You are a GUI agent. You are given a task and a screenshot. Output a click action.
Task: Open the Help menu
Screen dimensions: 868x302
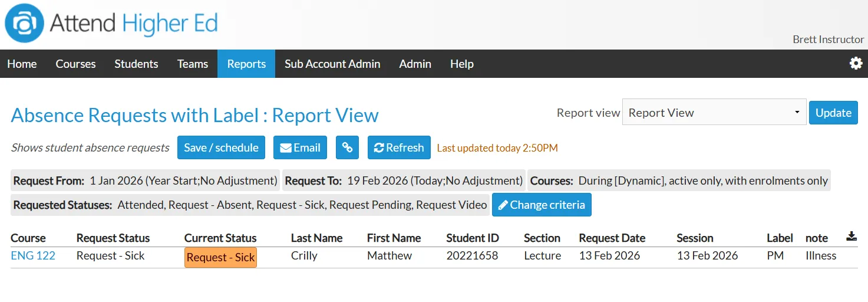coord(462,64)
